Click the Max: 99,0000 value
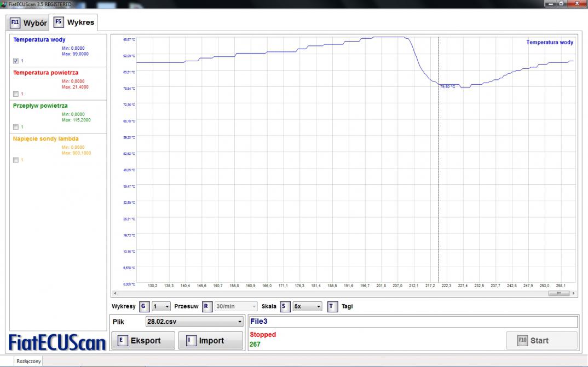This screenshot has height=367, width=588. pos(76,54)
